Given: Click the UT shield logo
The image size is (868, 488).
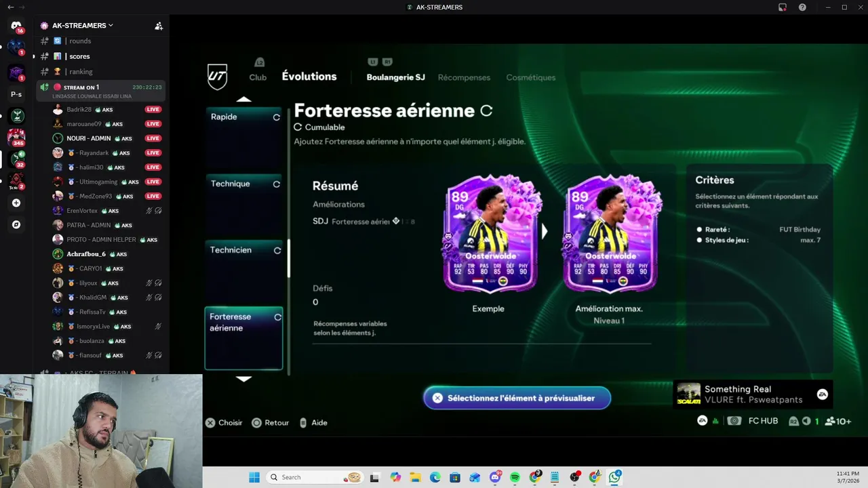Looking at the screenshot, I should pyautogui.click(x=217, y=77).
